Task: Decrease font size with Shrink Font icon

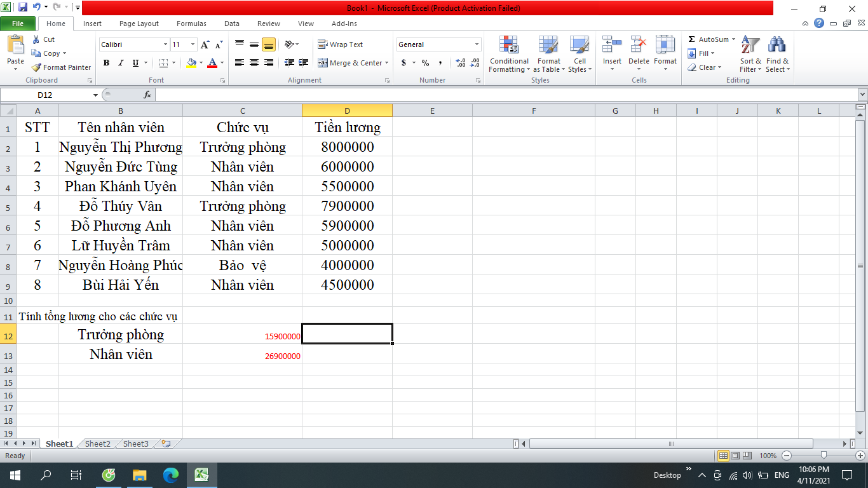Action: tap(219, 44)
